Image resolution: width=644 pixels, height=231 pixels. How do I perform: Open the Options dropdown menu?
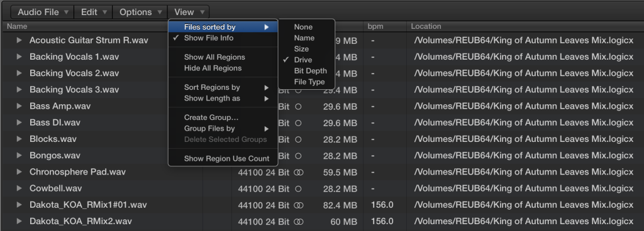(x=140, y=13)
